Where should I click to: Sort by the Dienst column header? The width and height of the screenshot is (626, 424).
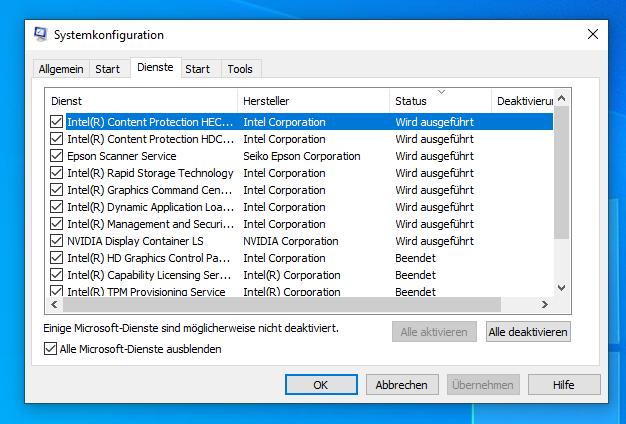[x=141, y=101]
